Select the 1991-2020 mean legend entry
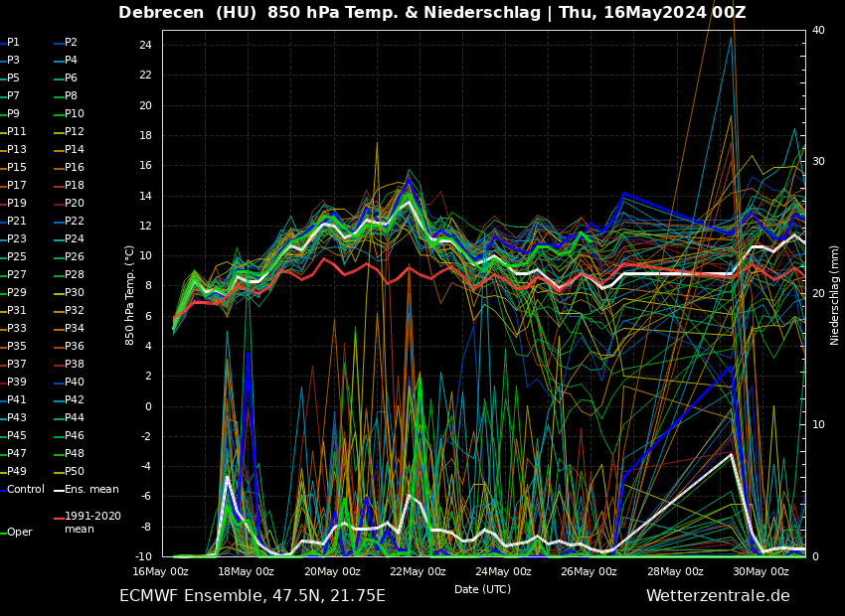Screen dimensions: 845x616 coord(92,523)
